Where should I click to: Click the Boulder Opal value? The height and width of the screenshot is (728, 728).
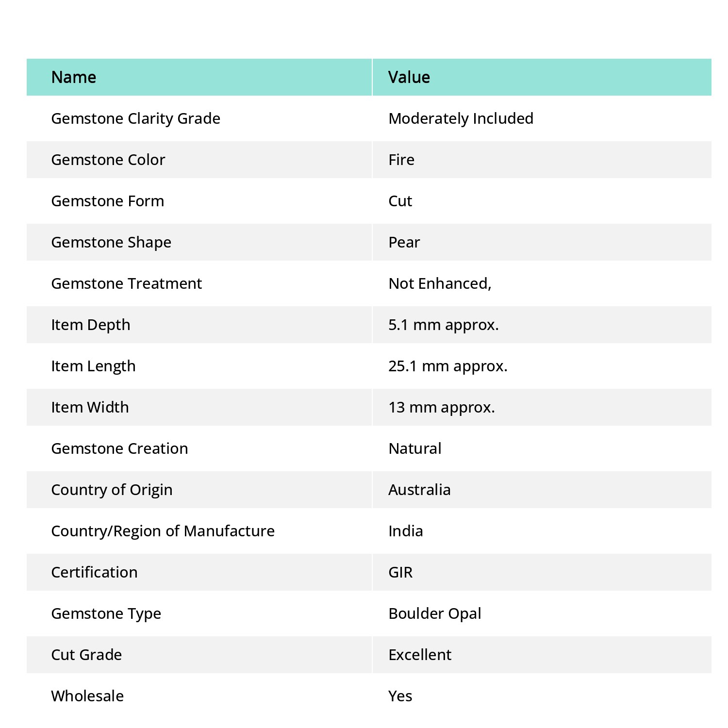click(x=435, y=613)
